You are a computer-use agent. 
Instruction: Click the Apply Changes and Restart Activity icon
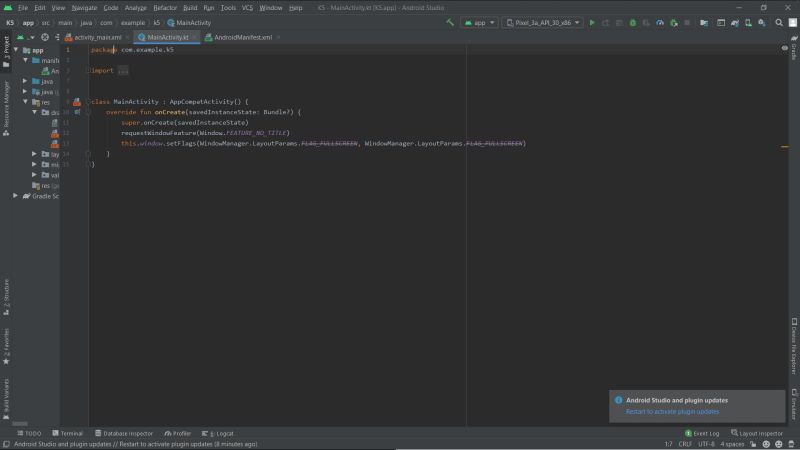[606, 22]
